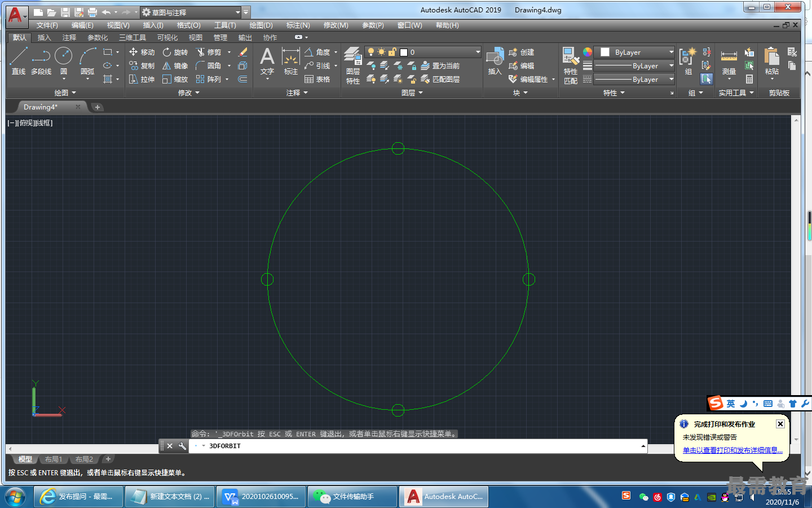
Task: Toggle the layer lock padlock icon
Action: coord(392,52)
